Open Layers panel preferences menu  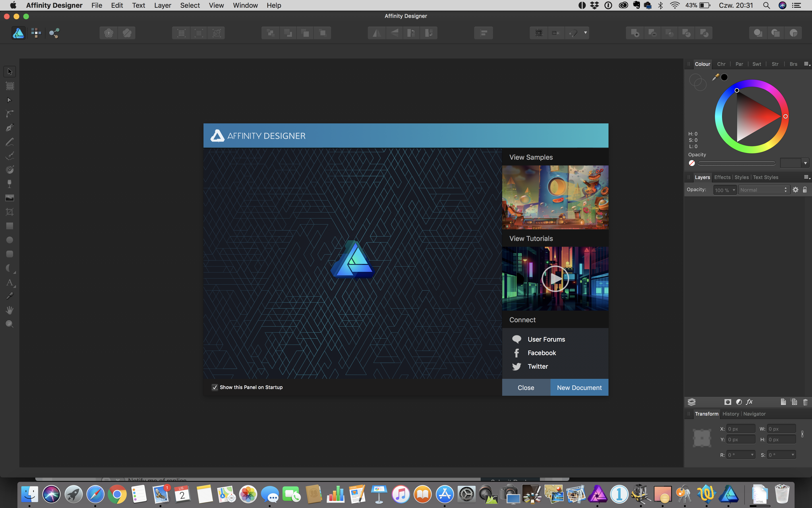[x=807, y=177]
